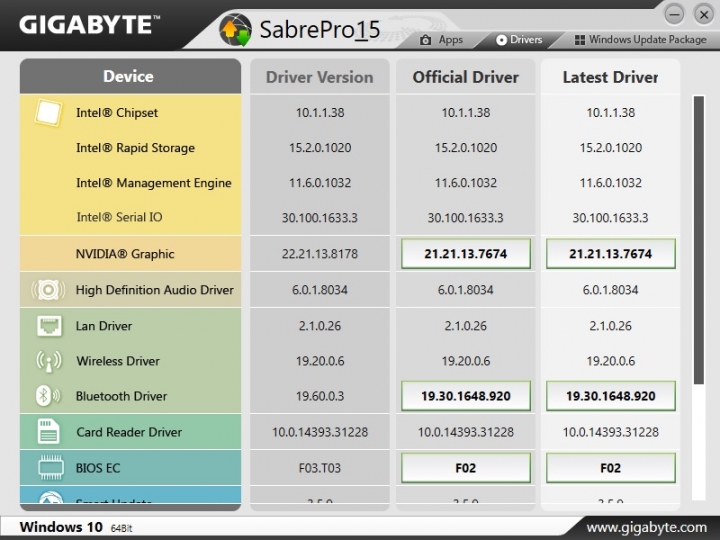Click official BIOS EC F02 button

[x=466, y=468]
